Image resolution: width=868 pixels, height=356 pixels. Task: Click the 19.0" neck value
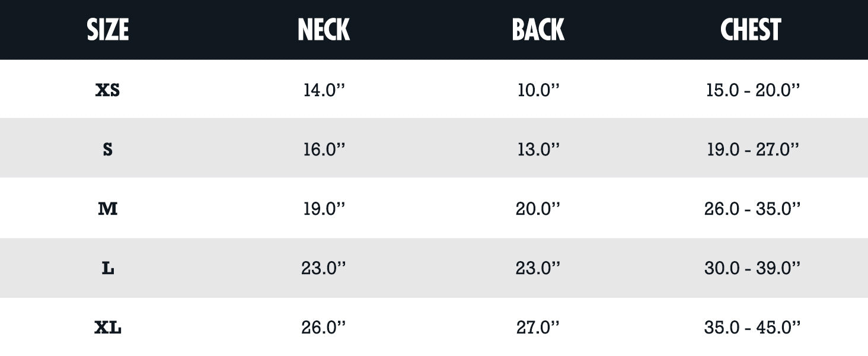click(324, 209)
